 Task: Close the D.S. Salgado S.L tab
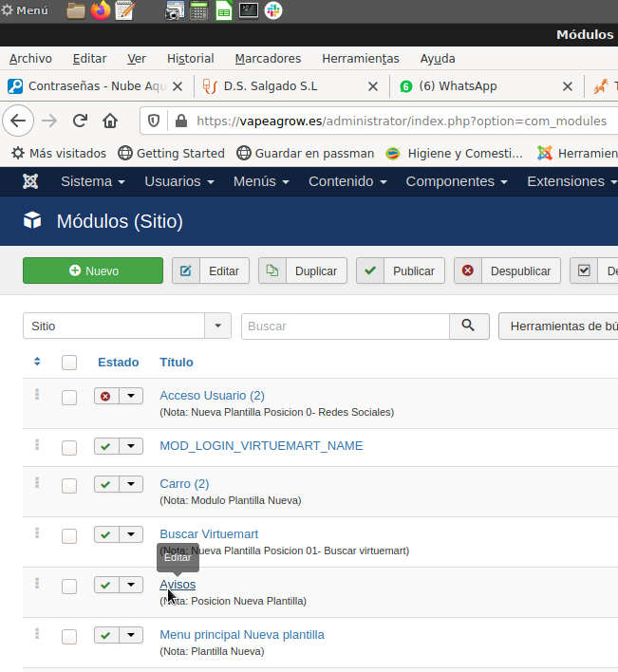[x=373, y=86]
